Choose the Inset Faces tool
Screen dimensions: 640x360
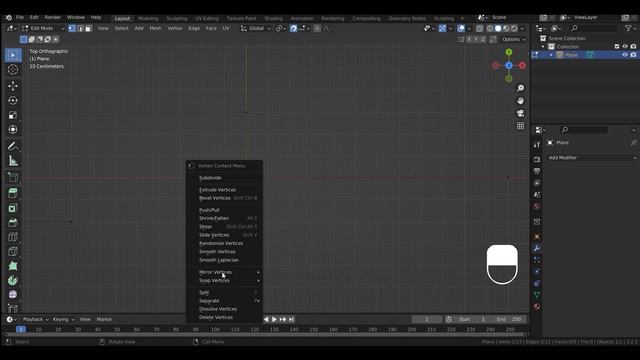pos(13,208)
